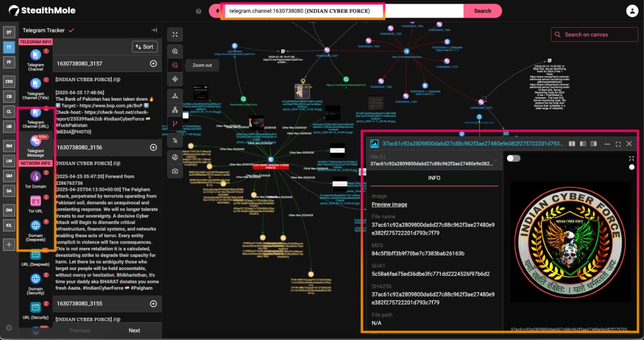Select URL (Security) category
644x340 pixels.
[36, 310]
